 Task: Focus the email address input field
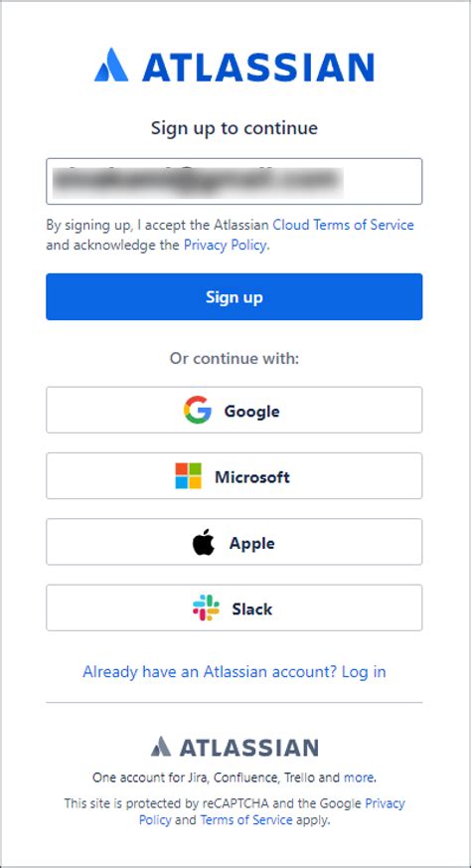tap(235, 182)
